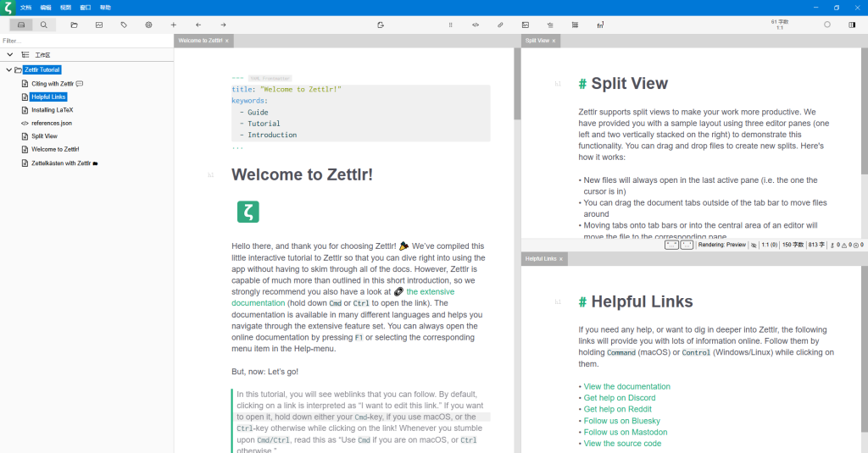Insert a table with grid icon
The image size is (868, 453).
[576, 25]
